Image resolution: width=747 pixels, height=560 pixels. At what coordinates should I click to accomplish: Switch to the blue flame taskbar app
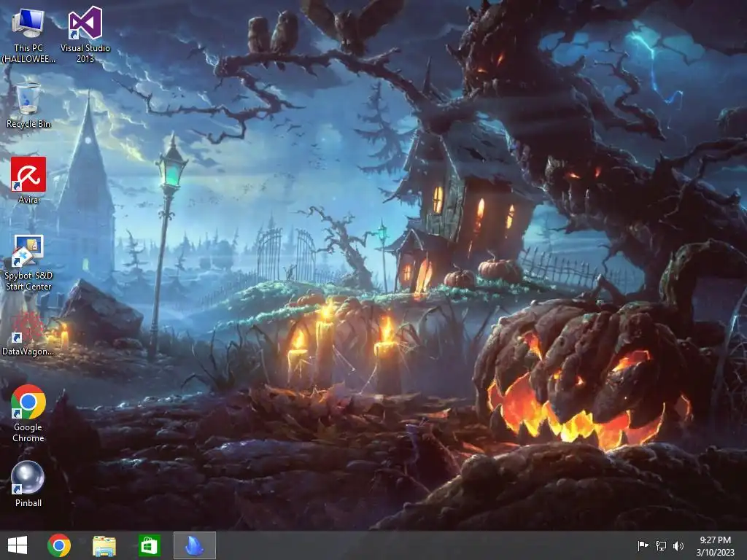tap(194, 545)
